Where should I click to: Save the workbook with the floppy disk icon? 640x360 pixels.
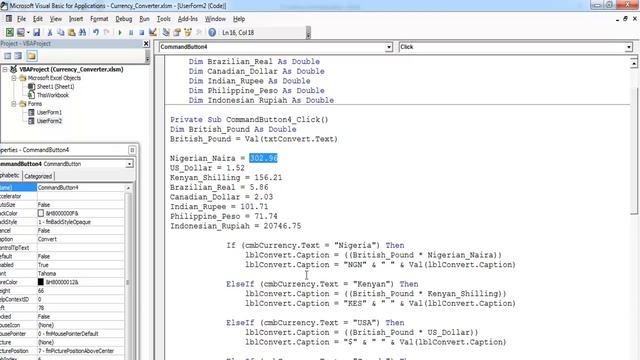click(x=36, y=32)
